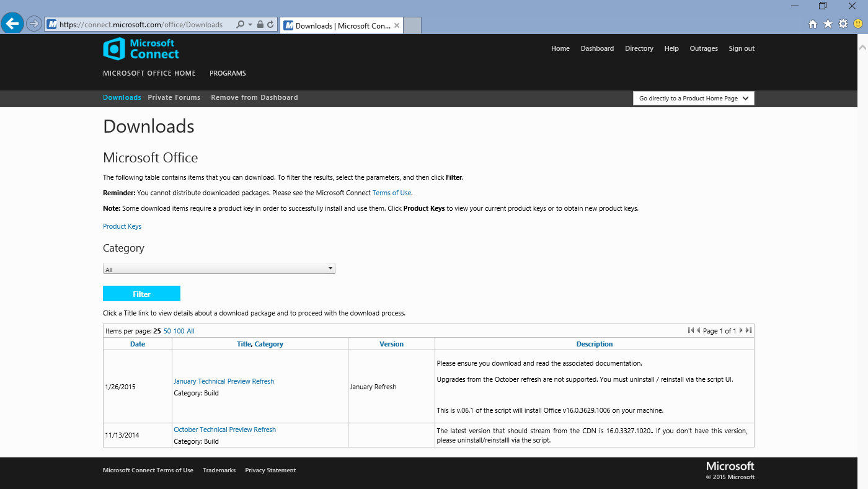Select Private Forums sub-navigation tab
The height and width of the screenshot is (489, 868).
(x=174, y=97)
